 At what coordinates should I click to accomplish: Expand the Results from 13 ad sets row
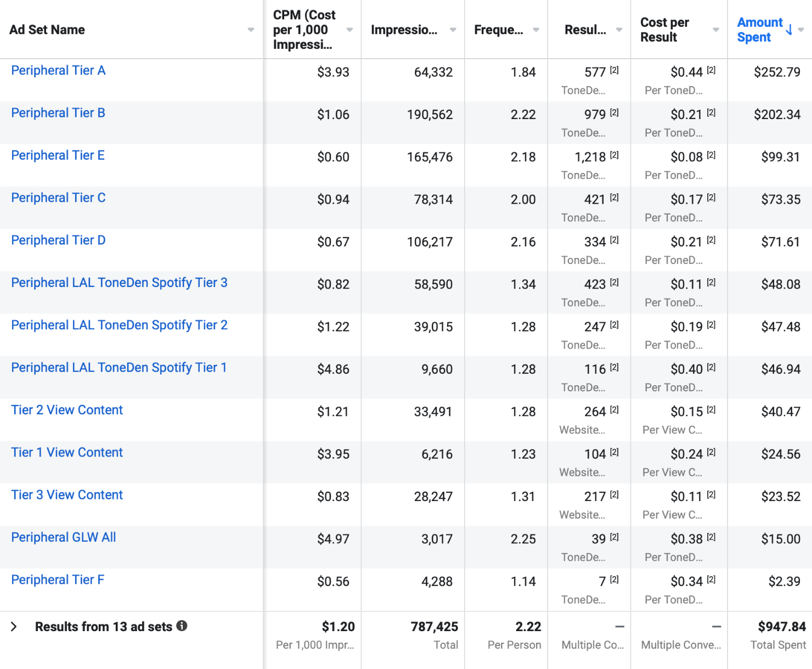(14, 626)
